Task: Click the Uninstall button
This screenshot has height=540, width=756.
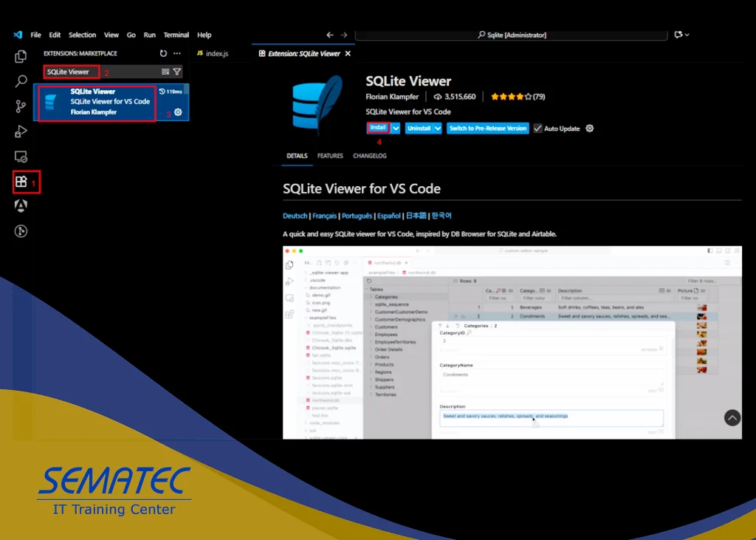Action: [x=419, y=129]
